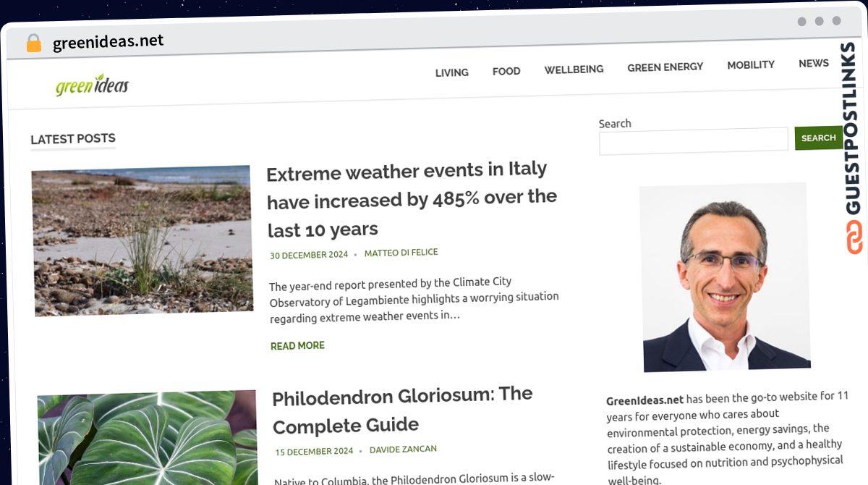Open the Food menu item
Viewport: 868px width, 485px height.
tap(506, 71)
